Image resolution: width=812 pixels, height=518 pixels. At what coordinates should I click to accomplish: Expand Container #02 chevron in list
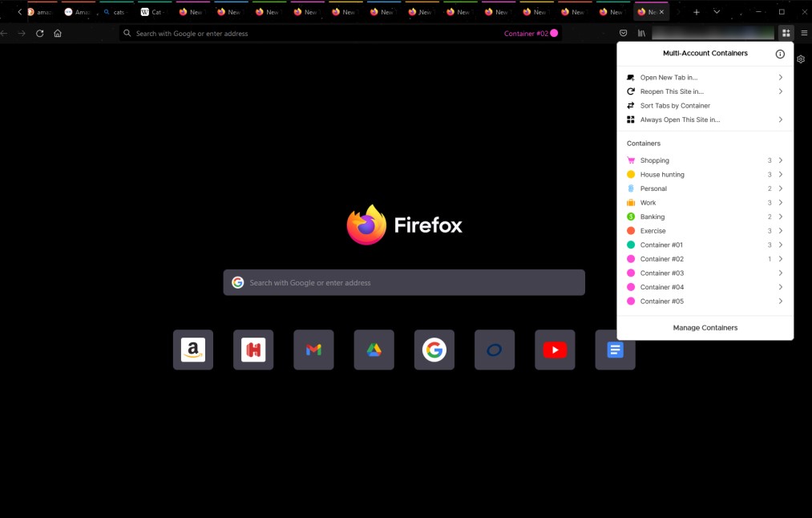click(781, 259)
